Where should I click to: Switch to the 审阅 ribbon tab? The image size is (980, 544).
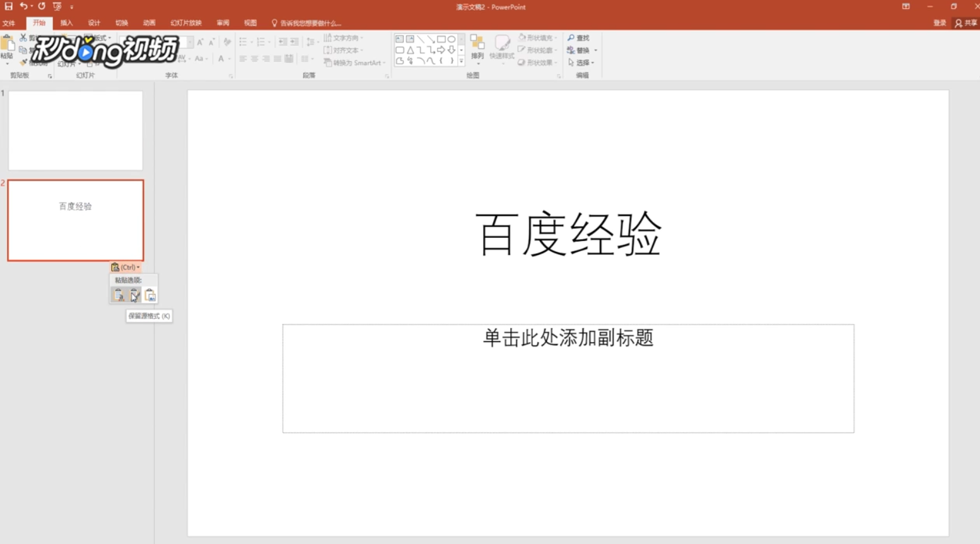223,23
